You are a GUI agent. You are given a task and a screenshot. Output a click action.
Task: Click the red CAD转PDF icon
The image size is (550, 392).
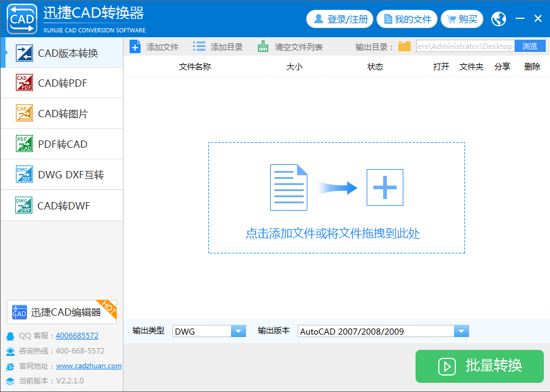pos(24,82)
